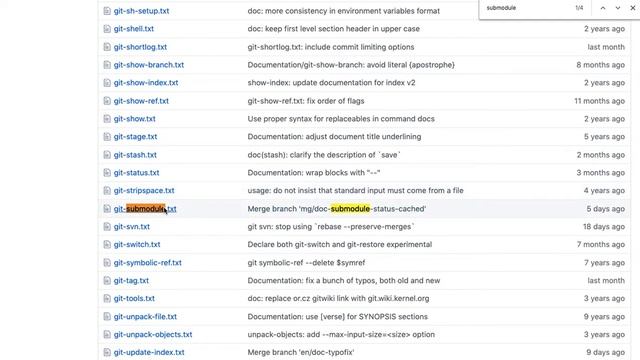Screen dimensions: 640x360
Task: Click the file icon beside git-shortlog.txt
Action: (107, 47)
